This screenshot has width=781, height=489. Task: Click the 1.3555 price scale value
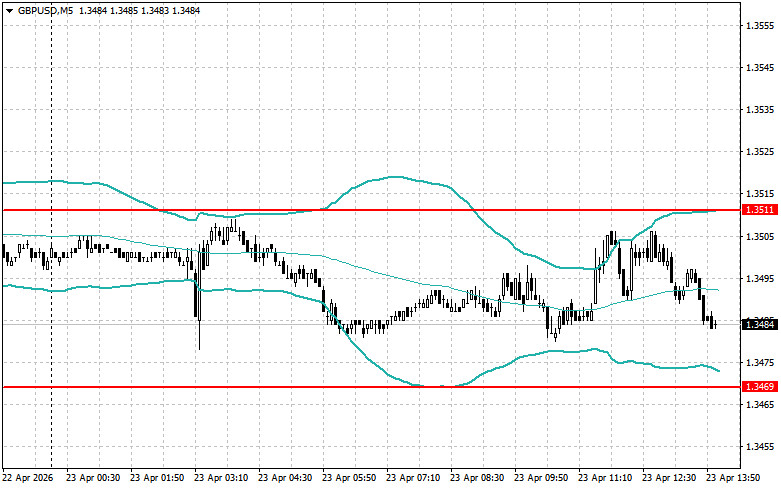760,25
